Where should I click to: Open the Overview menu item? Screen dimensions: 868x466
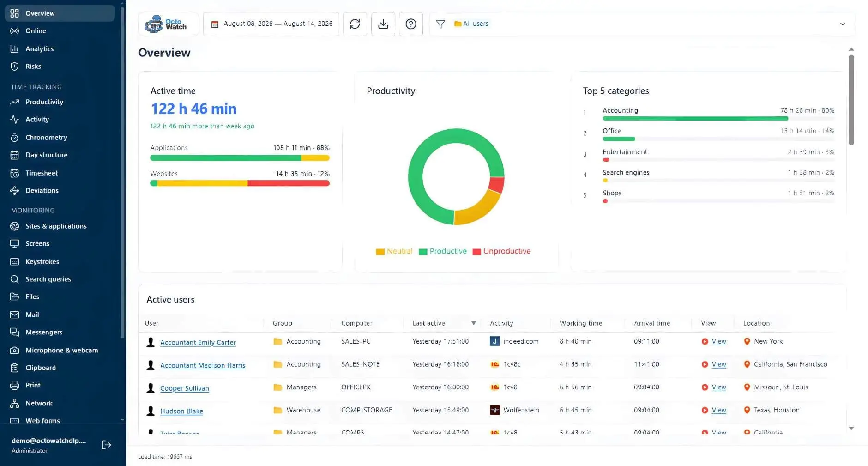coord(60,13)
